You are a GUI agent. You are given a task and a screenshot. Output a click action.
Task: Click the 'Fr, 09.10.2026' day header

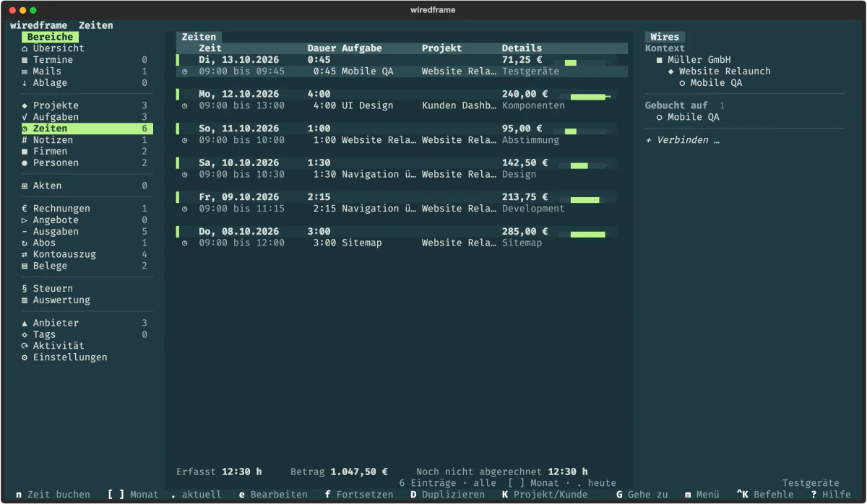239,197
